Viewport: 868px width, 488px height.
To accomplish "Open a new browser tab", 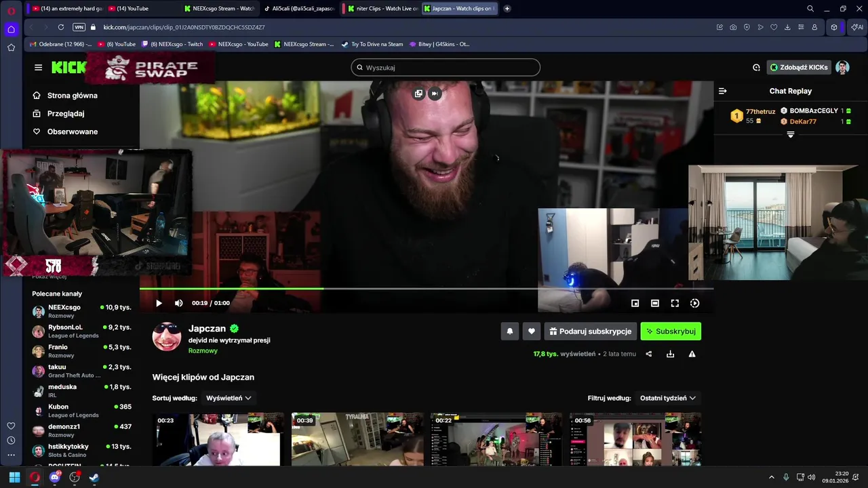I will tap(507, 8).
